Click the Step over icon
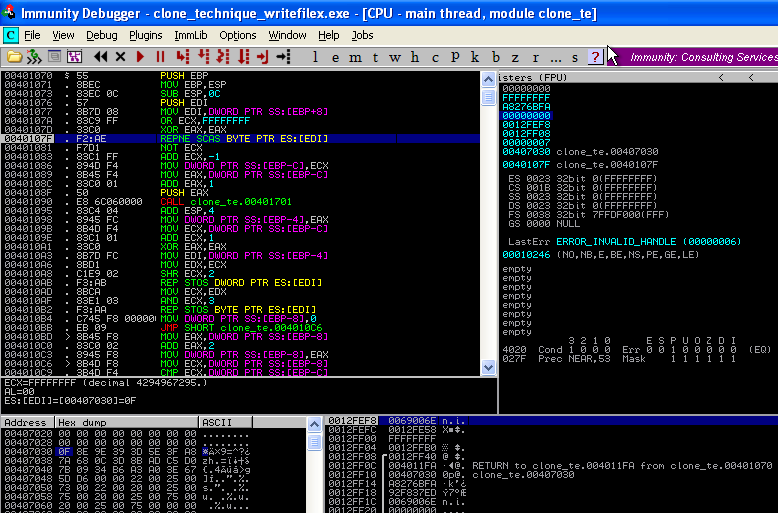Image resolution: width=778 pixels, height=513 pixels. coord(203,57)
